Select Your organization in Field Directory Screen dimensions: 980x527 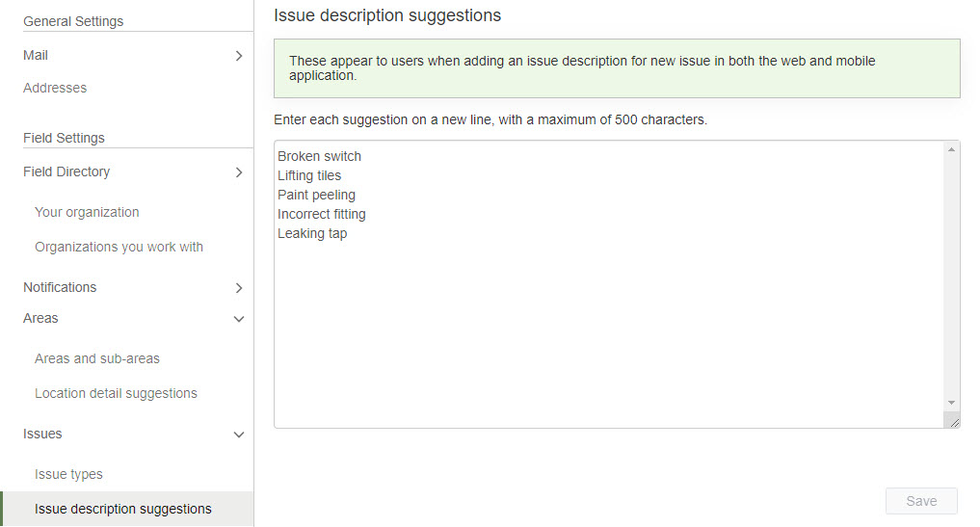87,212
